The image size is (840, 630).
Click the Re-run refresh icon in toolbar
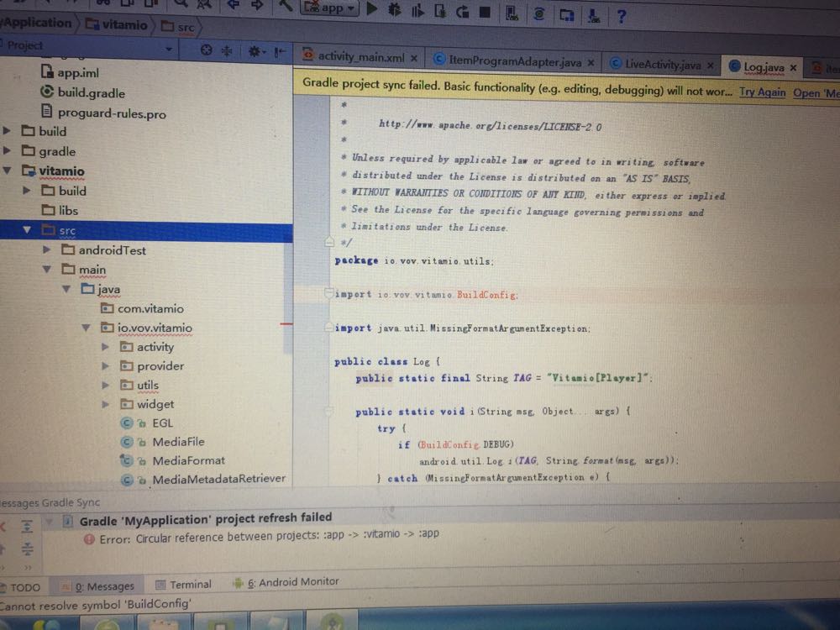[x=462, y=11]
